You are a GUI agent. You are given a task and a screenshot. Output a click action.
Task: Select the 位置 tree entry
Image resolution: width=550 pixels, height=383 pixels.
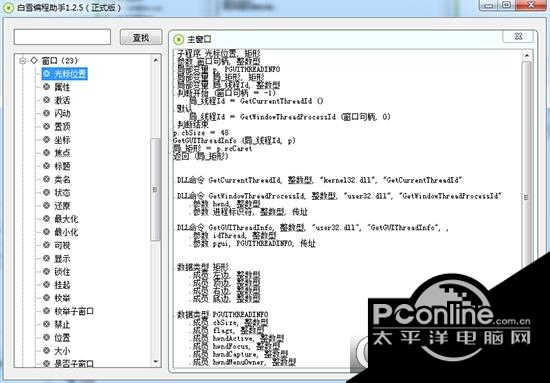[x=62, y=337]
